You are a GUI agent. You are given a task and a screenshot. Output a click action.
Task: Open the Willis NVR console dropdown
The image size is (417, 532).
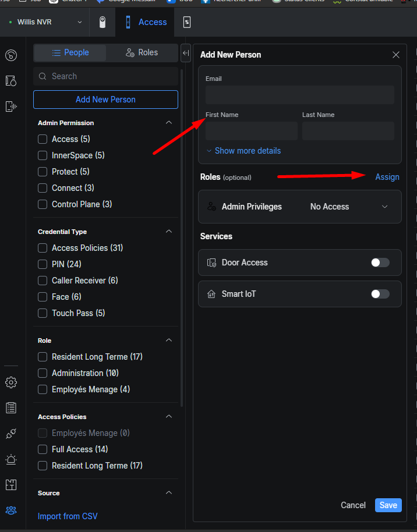[x=45, y=22]
